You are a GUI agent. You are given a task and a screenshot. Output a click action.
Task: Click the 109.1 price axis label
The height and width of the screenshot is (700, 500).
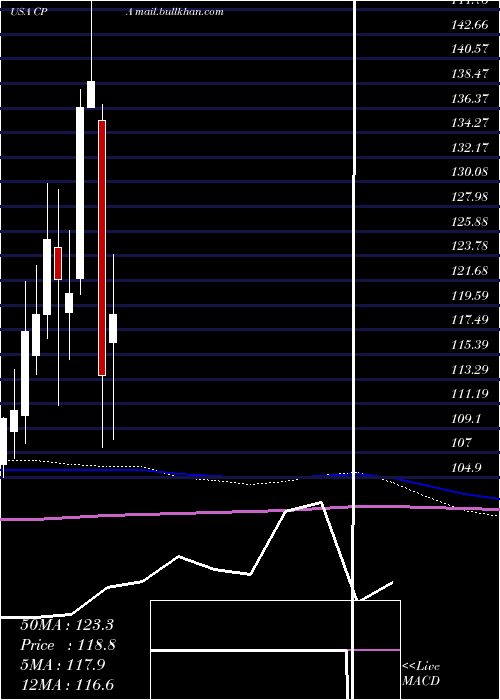click(x=467, y=418)
